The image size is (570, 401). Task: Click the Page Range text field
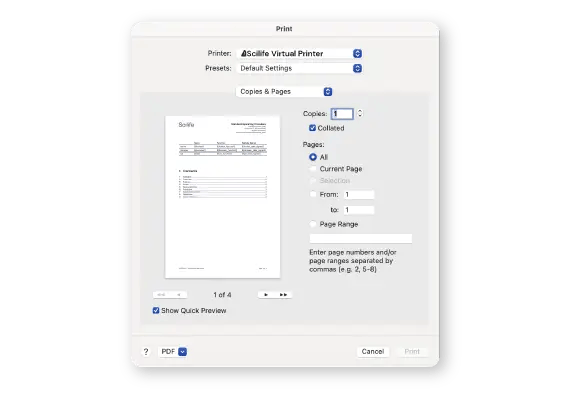coord(361,238)
